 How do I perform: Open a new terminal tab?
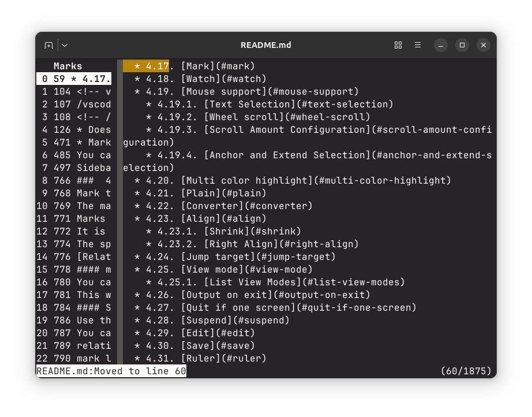(49, 45)
